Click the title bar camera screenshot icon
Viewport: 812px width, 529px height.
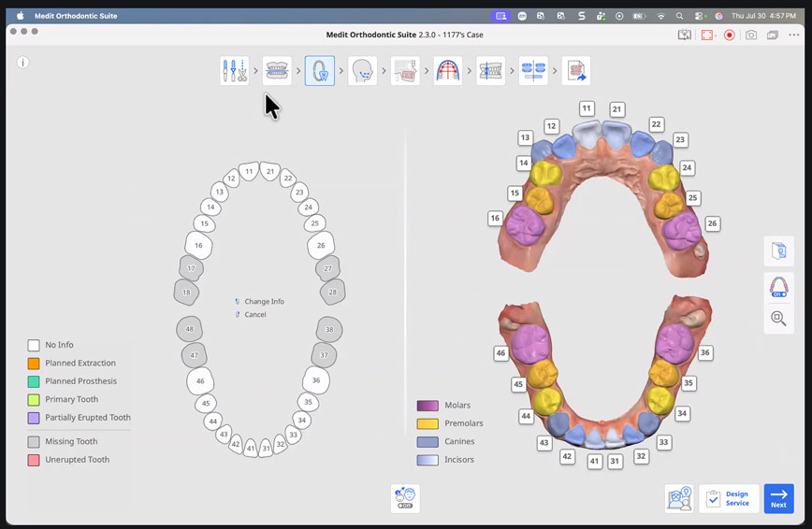[751, 36]
